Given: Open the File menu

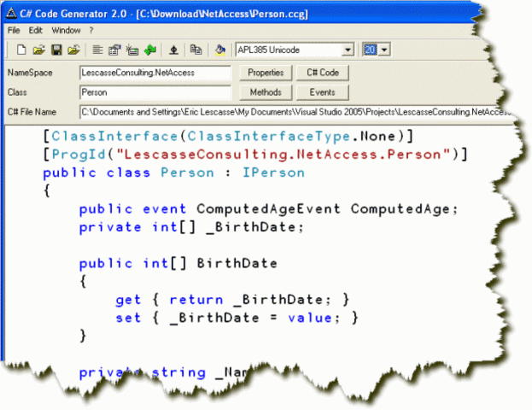Looking at the screenshot, I should [x=14, y=30].
